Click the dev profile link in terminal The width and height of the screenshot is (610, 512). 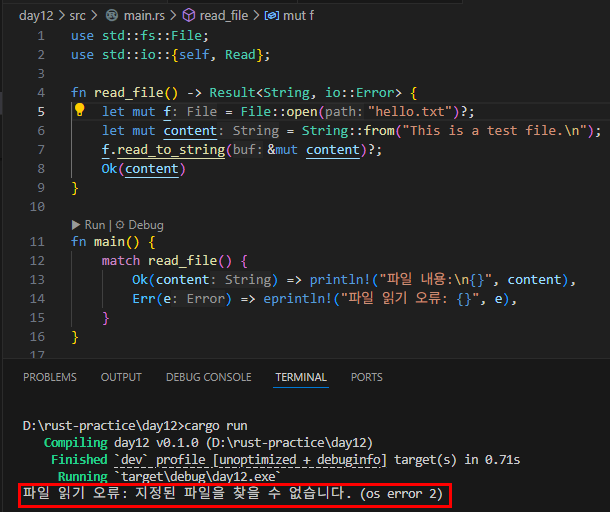(x=250, y=460)
